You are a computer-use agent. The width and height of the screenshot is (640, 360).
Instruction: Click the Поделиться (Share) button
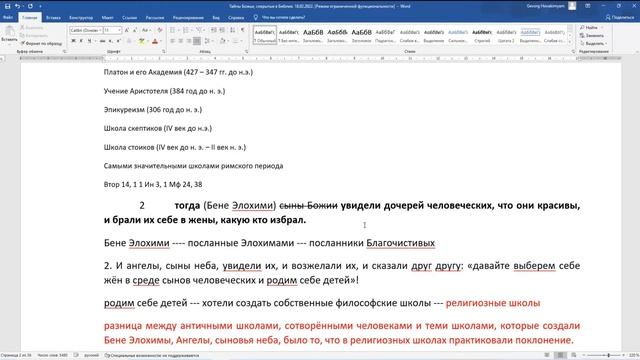tap(620, 18)
